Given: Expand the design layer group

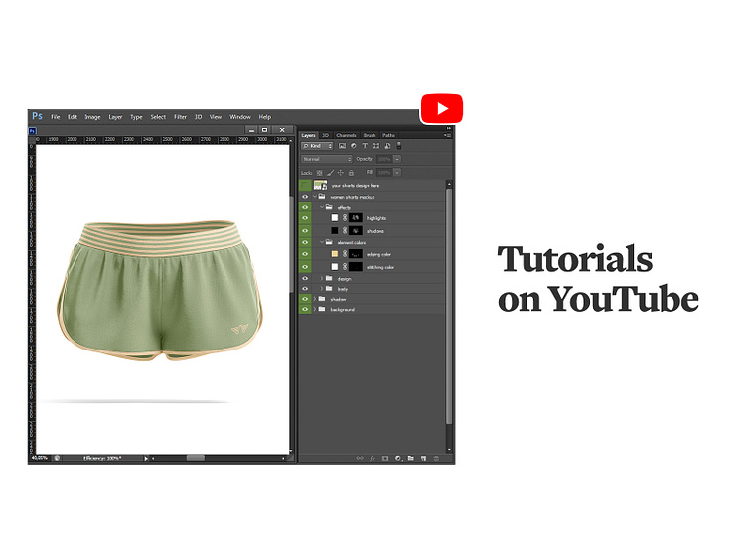Looking at the screenshot, I should pyautogui.click(x=320, y=279).
